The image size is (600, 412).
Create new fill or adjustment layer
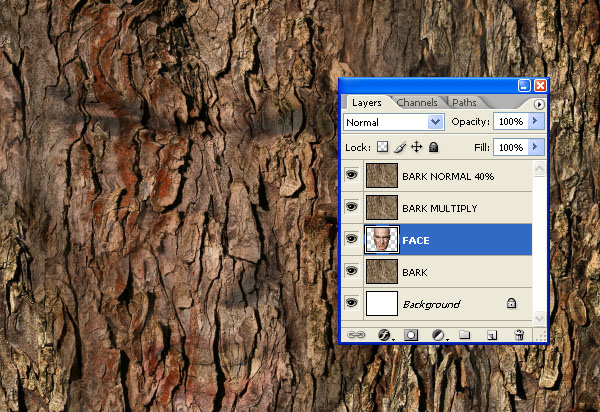pyautogui.click(x=438, y=335)
